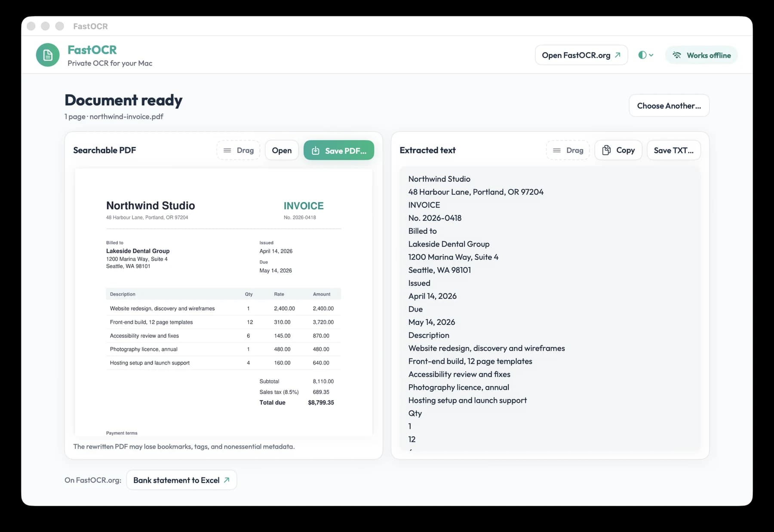Open Bank statement to Excel link

click(x=181, y=480)
